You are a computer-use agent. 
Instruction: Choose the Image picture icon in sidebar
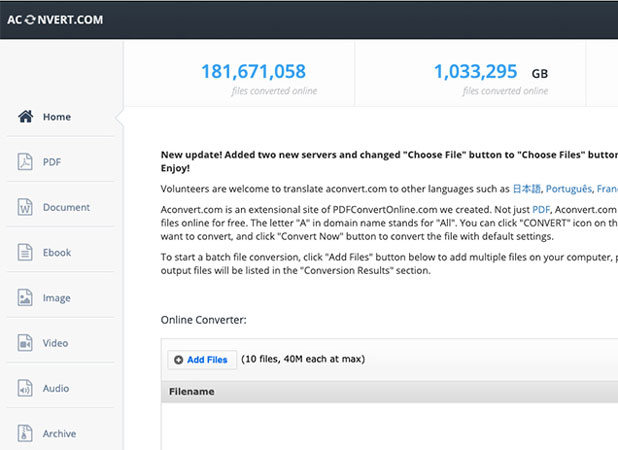[26, 298]
